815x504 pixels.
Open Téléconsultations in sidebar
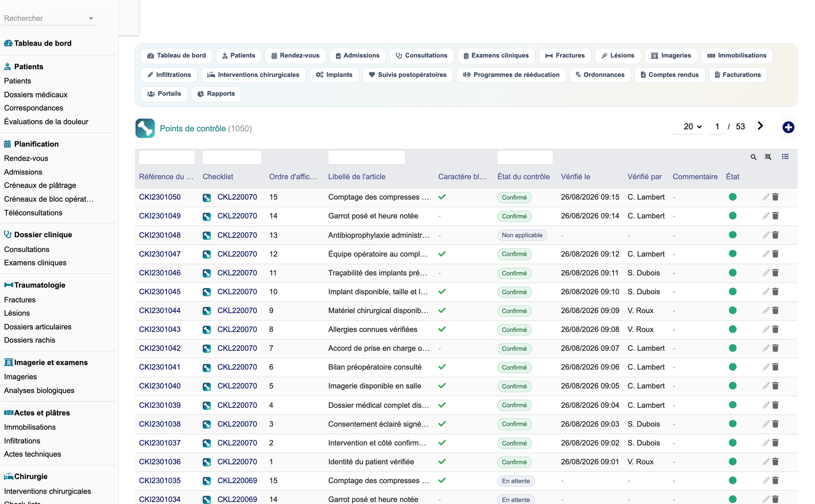[x=33, y=213]
